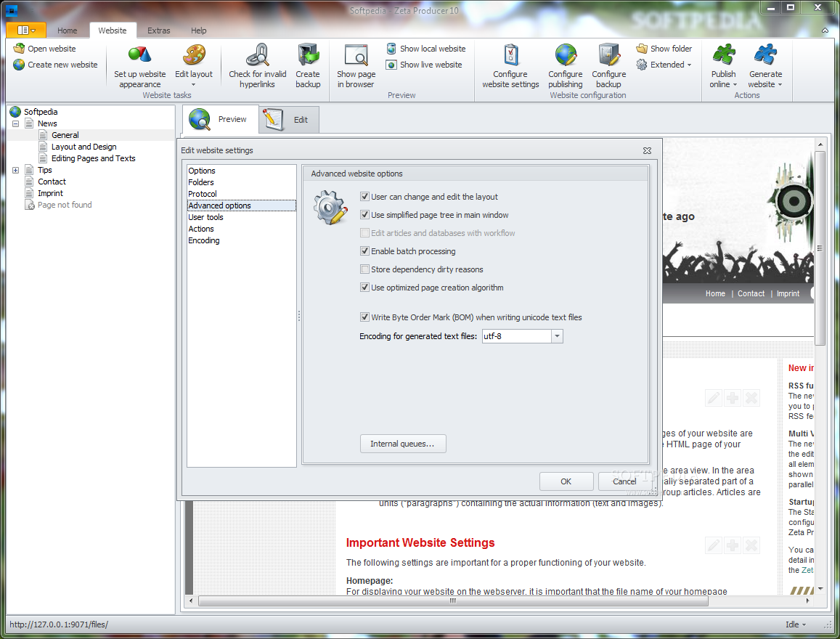Run Check for invalid hyperlinks
The width and height of the screenshot is (840, 639).
click(258, 66)
